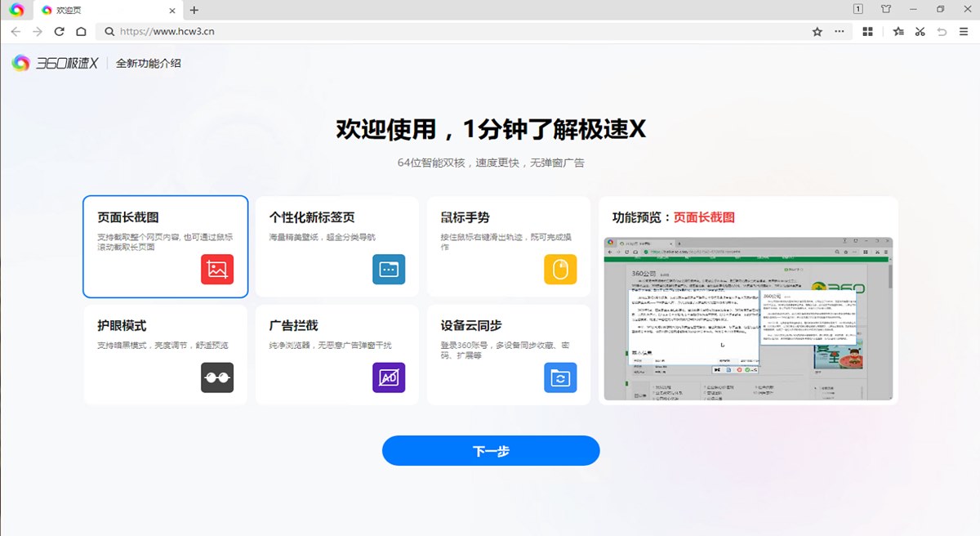
Task: Select the 设备云同步 feature card
Action: [508, 355]
